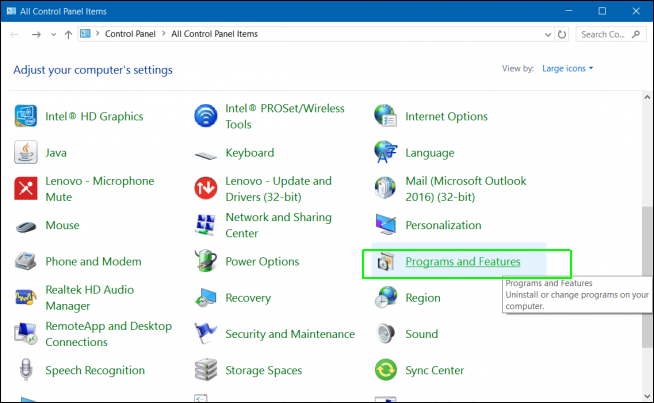This screenshot has height=403, width=654.
Task: Open the Security and Maintenance flag icon
Action: pos(206,334)
